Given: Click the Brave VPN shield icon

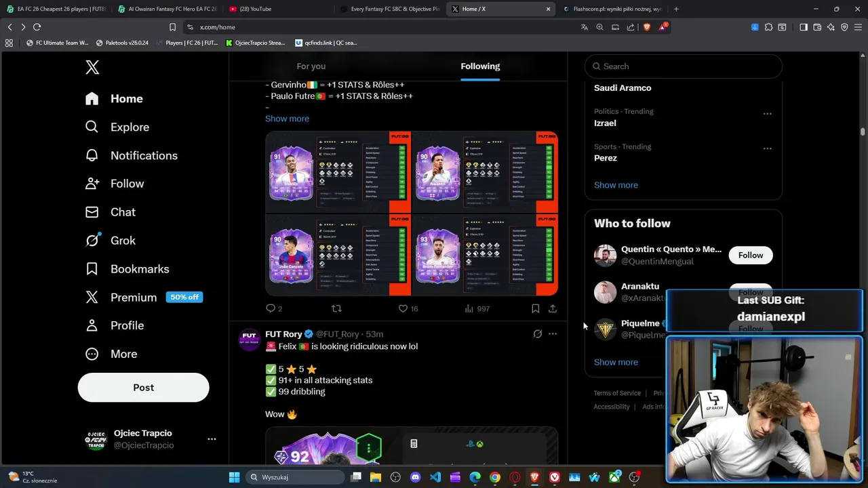Looking at the screenshot, I should point(844,27).
